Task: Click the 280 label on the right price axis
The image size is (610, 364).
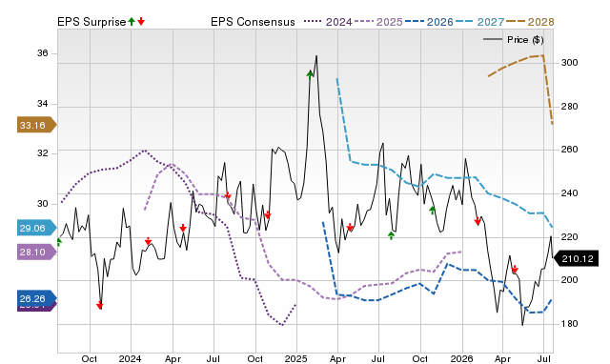Action: [570, 106]
